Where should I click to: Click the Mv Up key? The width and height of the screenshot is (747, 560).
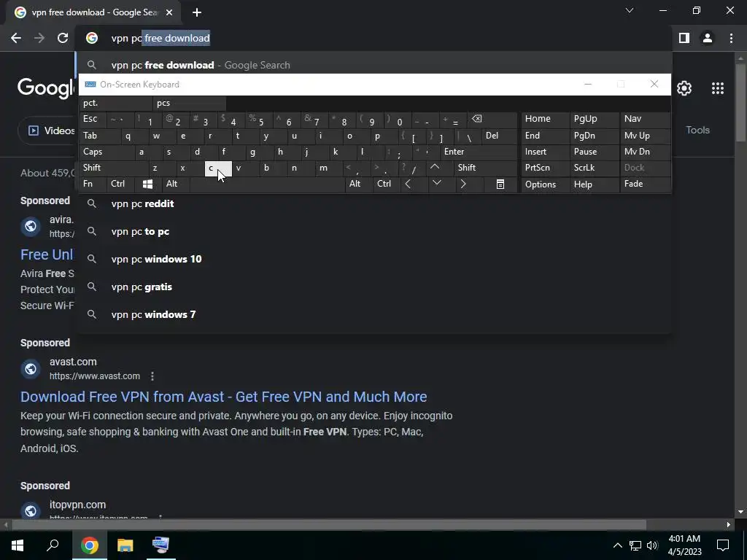[645, 136]
